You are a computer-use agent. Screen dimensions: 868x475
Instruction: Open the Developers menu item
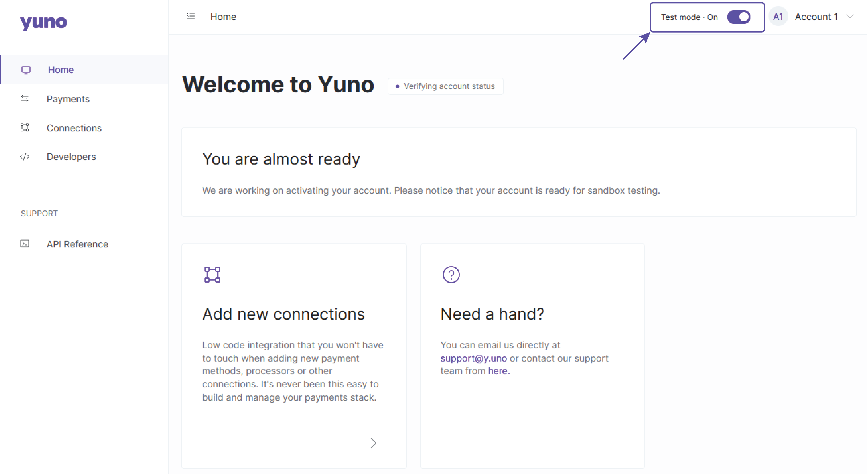[71, 157]
